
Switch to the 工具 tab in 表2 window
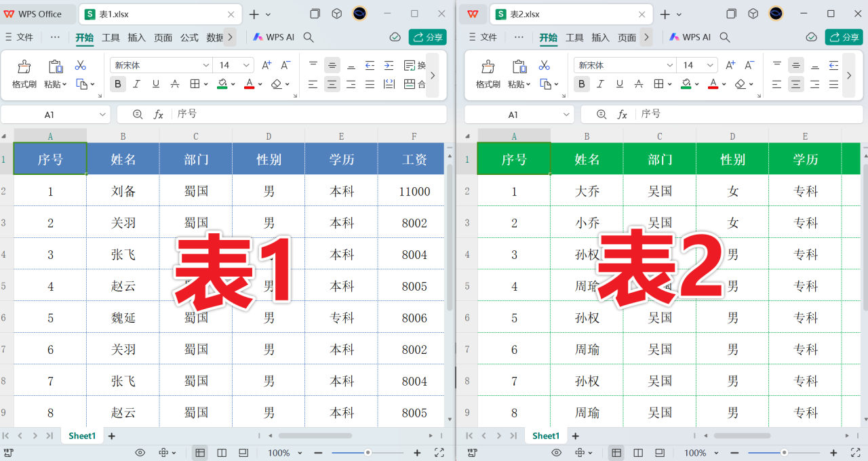click(x=574, y=37)
